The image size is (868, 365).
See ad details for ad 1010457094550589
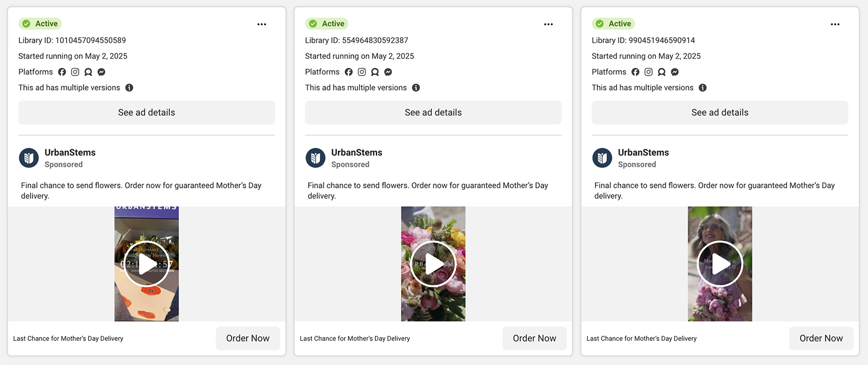(x=146, y=112)
